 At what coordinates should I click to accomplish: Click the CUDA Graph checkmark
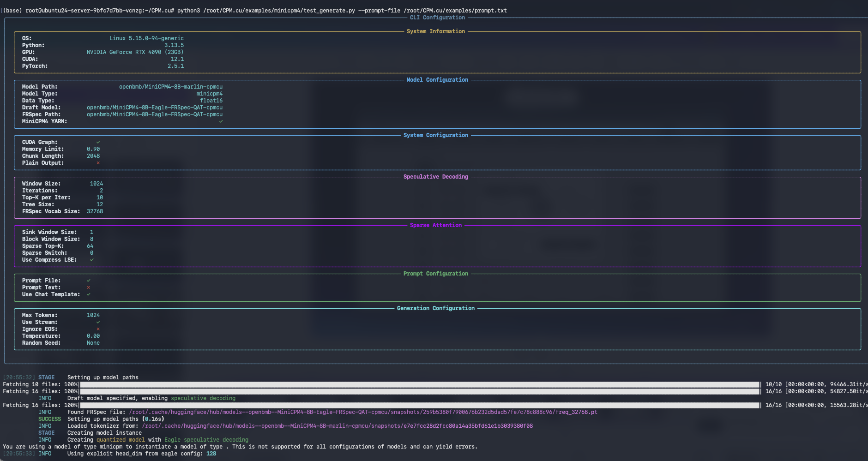98,142
